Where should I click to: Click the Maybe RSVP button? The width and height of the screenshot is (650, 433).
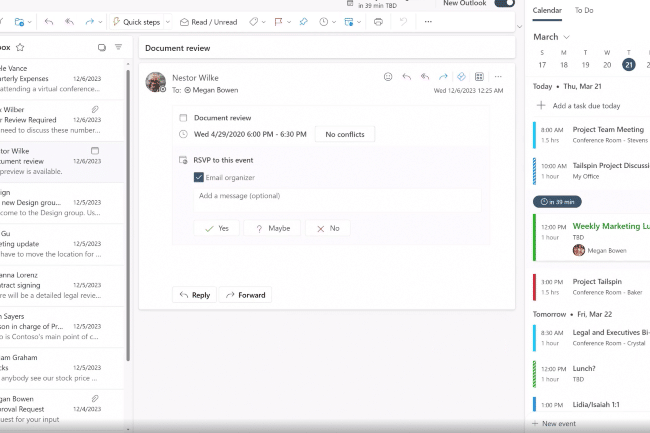click(272, 228)
